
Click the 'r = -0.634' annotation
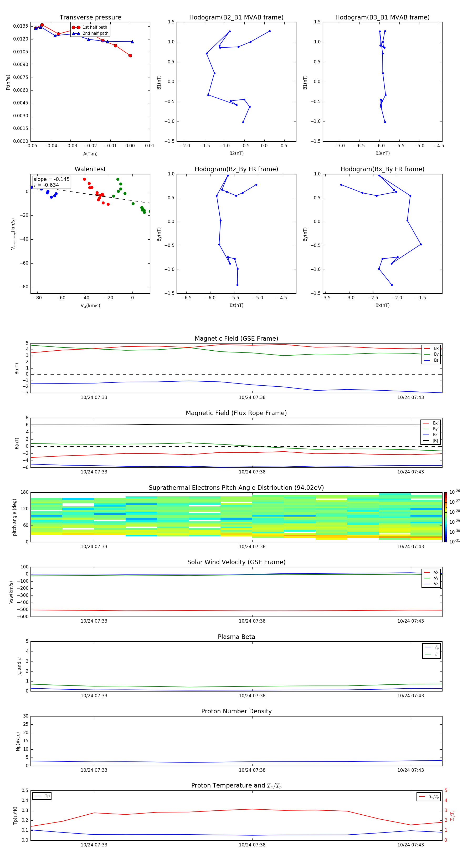tap(47, 185)
